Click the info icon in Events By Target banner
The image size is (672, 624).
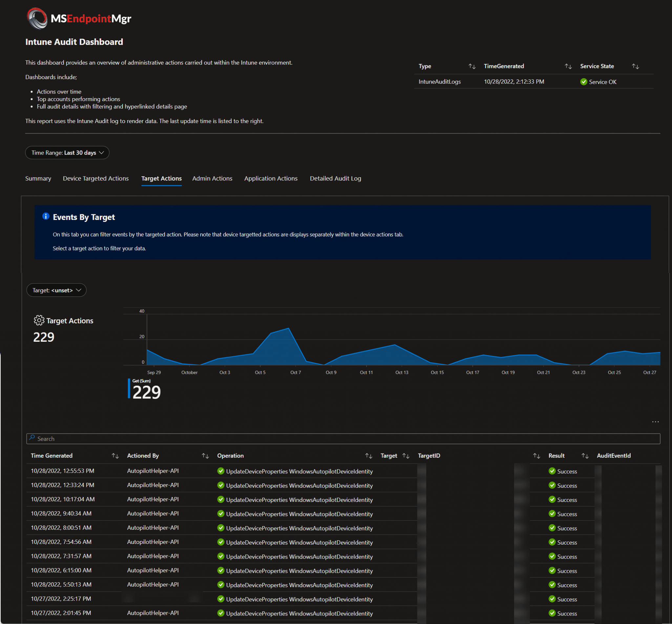[46, 216]
